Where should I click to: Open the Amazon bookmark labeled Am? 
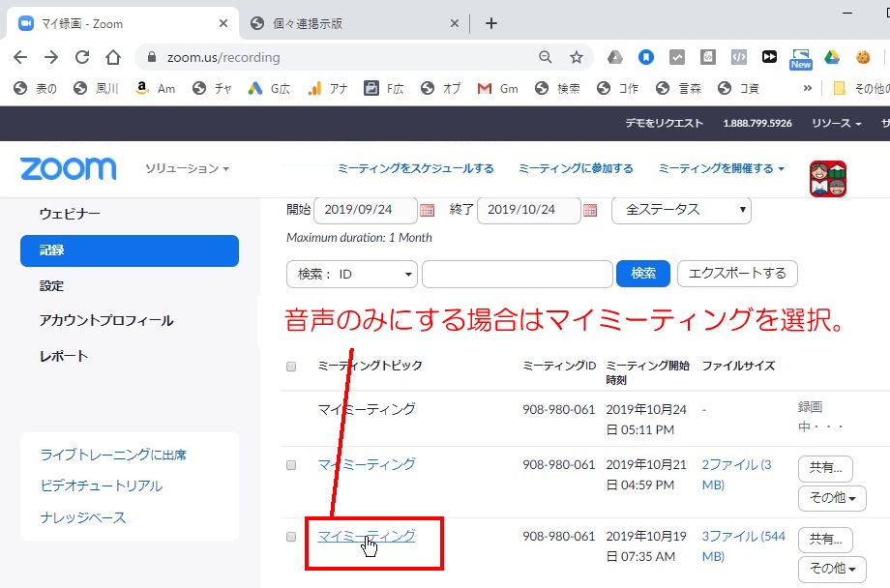click(x=156, y=89)
